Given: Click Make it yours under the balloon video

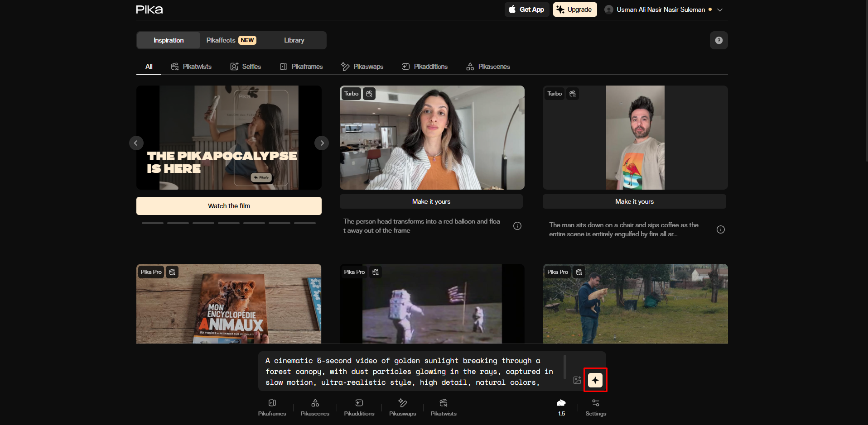Looking at the screenshot, I should tap(431, 201).
